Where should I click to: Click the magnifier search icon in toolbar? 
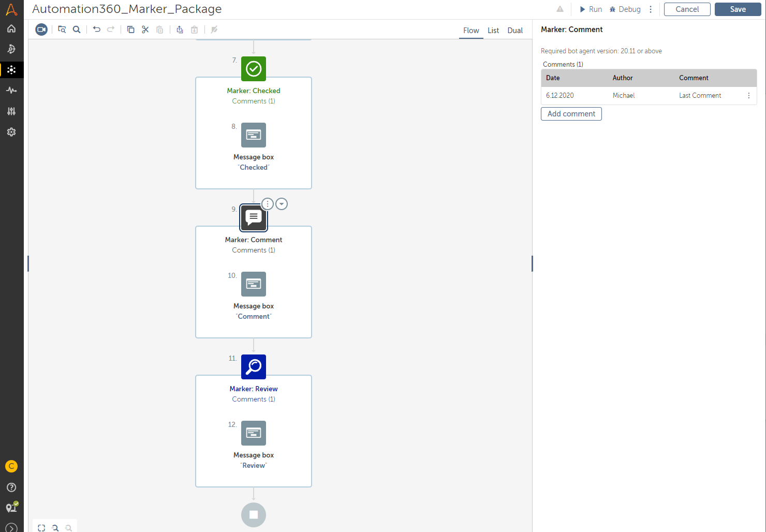click(77, 29)
